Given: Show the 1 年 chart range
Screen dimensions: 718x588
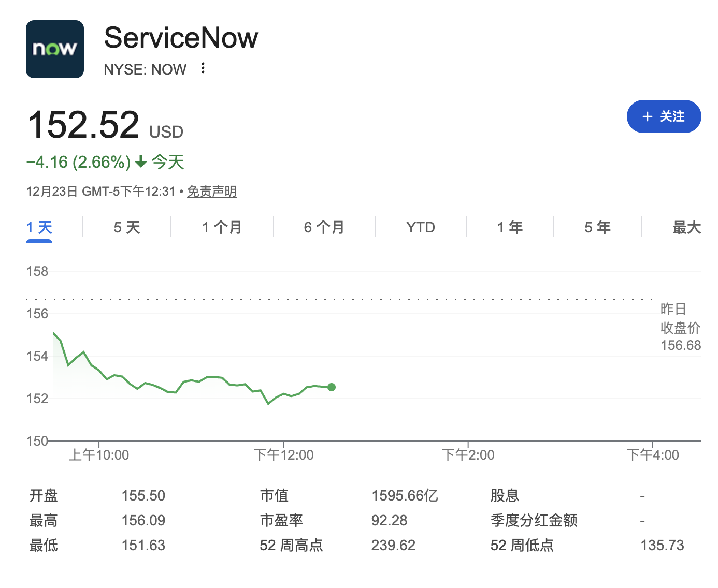Looking at the screenshot, I should pyautogui.click(x=510, y=227).
